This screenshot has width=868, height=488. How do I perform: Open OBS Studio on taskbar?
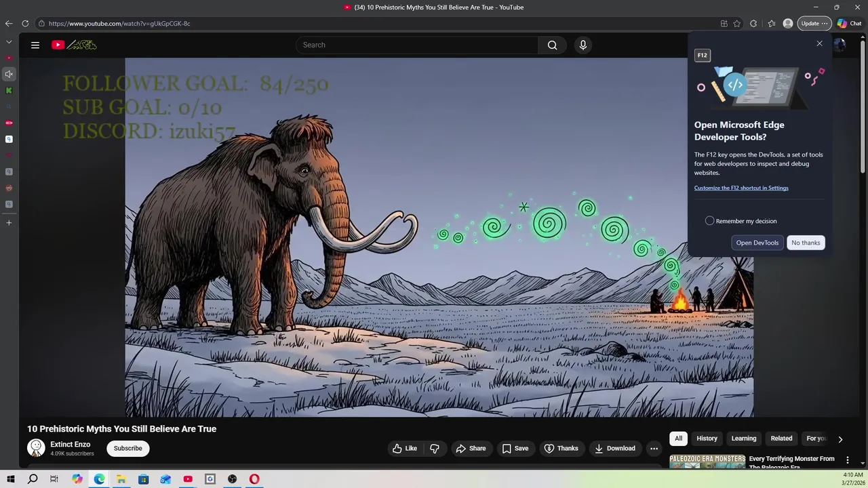click(x=232, y=479)
